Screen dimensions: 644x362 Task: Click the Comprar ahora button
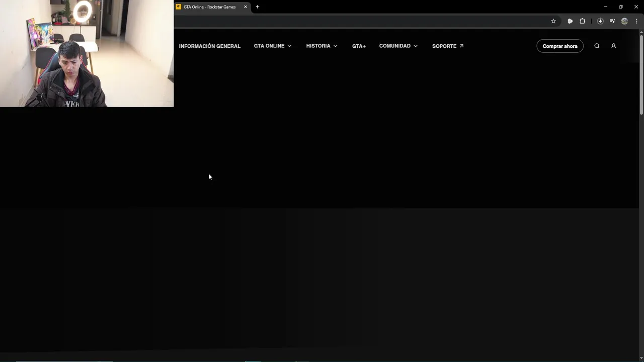(x=560, y=46)
